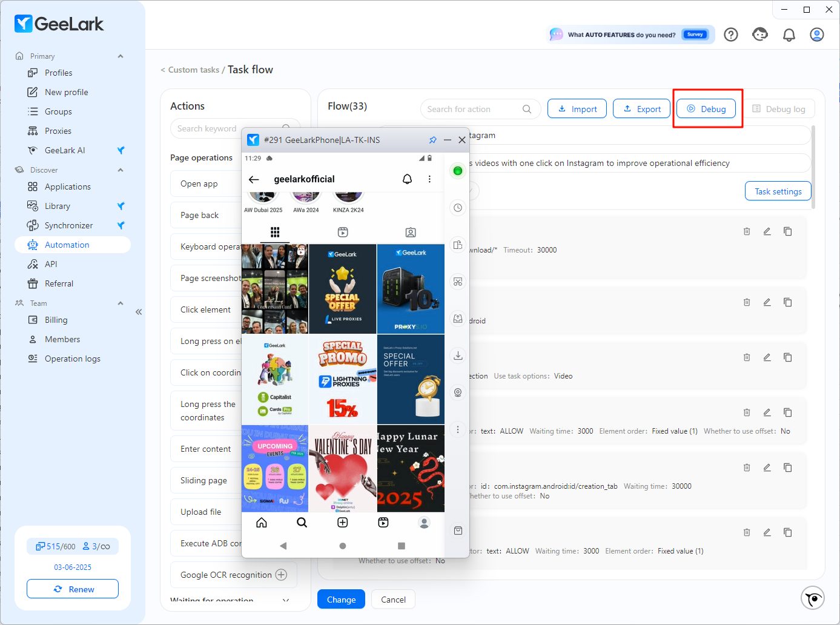Tap the Instagram profile avatar in bottom bar
This screenshot has height=625, width=840.
425,523
